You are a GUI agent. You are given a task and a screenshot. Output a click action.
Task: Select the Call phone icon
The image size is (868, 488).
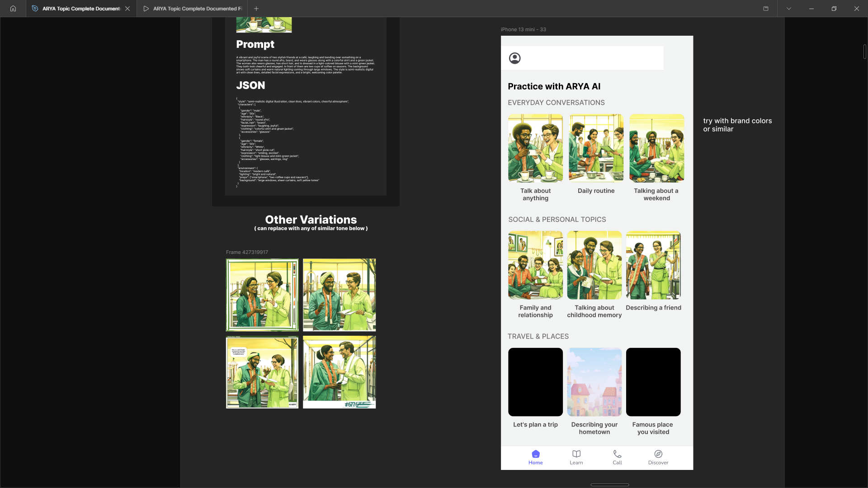click(x=617, y=454)
